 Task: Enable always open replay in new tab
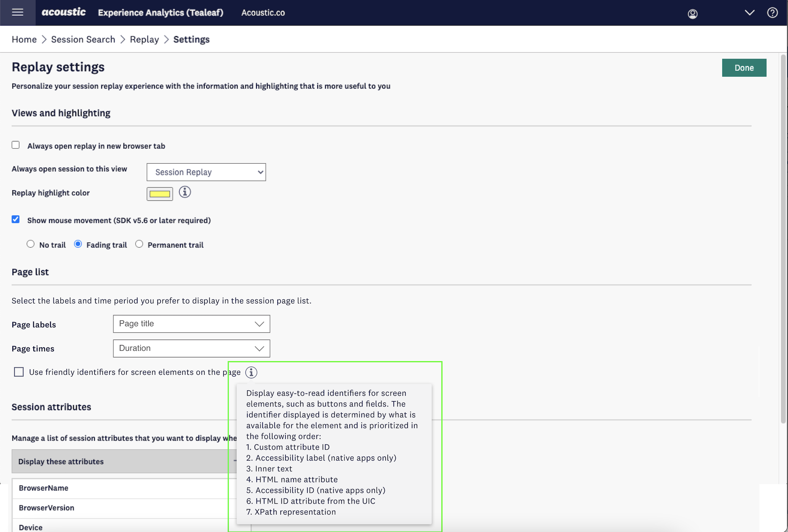tap(16, 145)
